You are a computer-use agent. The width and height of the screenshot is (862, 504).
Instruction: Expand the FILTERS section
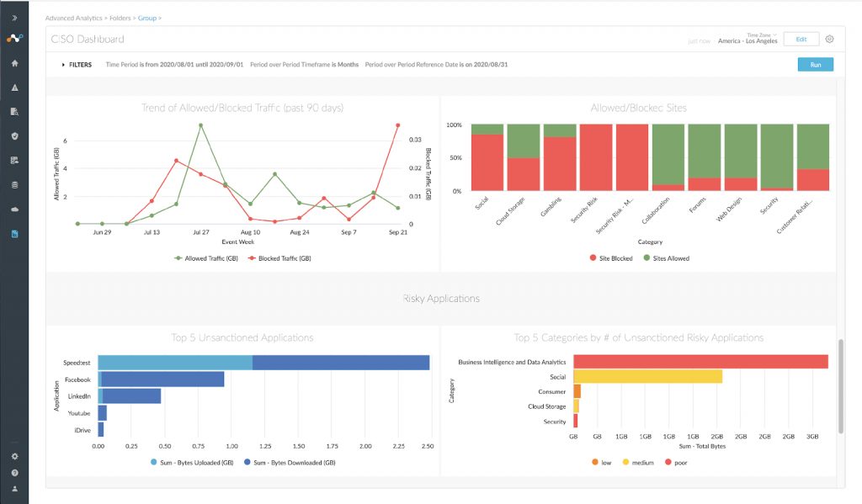coord(77,65)
